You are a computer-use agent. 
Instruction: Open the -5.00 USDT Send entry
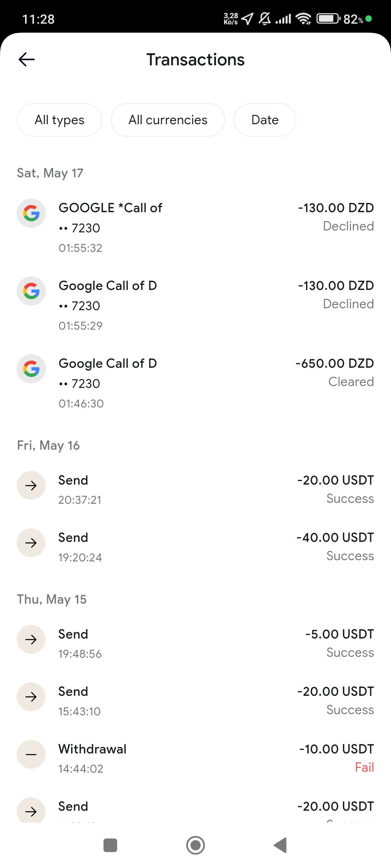[x=195, y=643]
